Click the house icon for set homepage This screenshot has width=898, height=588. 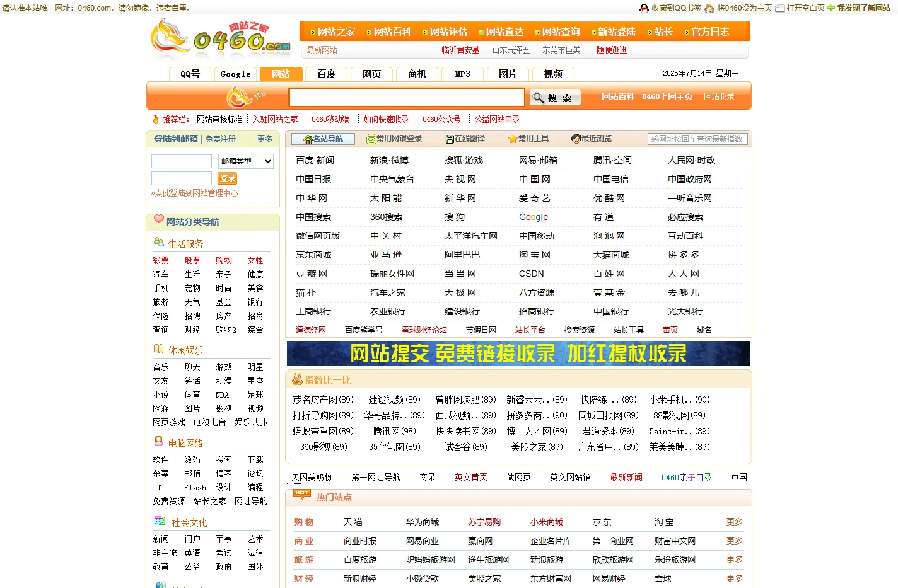(x=709, y=8)
